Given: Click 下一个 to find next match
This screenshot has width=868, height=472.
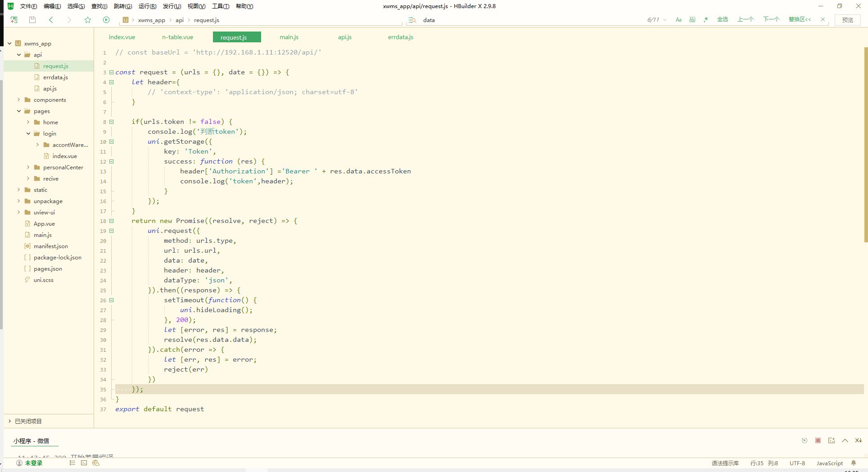Looking at the screenshot, I should (771, 19).
